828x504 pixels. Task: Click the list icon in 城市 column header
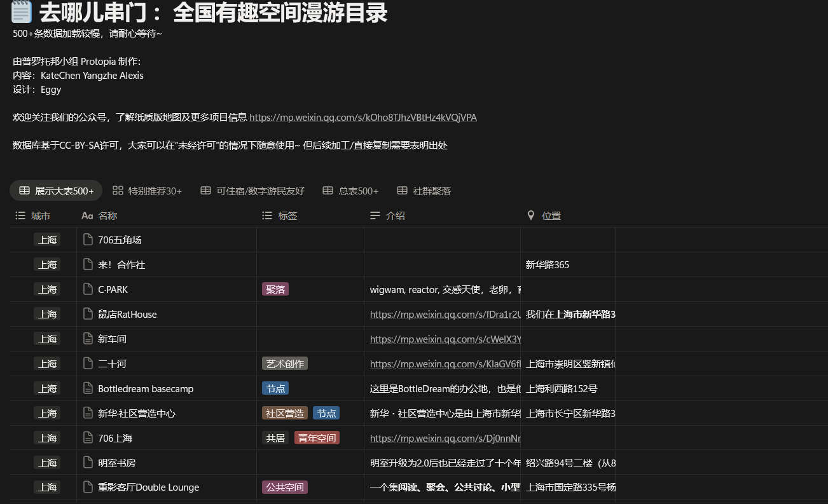pos(20,216)
